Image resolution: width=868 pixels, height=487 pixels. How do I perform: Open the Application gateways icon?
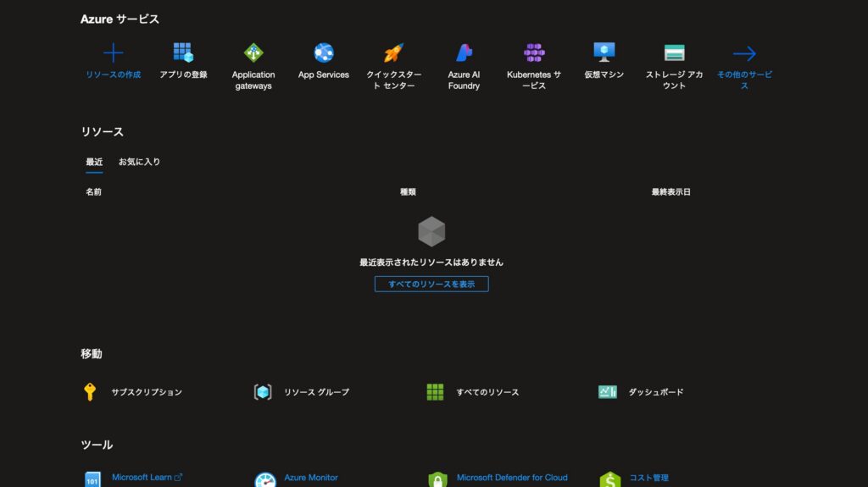click(x=253, y=53)
